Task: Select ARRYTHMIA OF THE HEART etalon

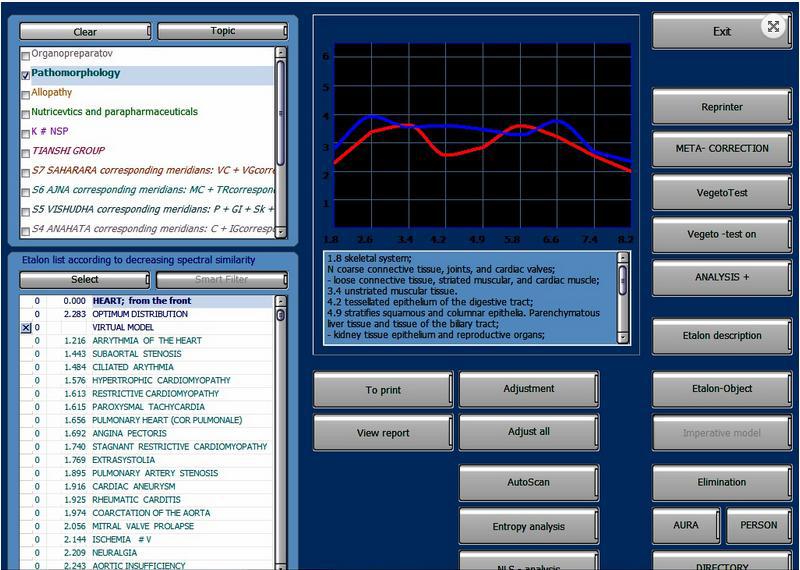Action: pos(146,341)
